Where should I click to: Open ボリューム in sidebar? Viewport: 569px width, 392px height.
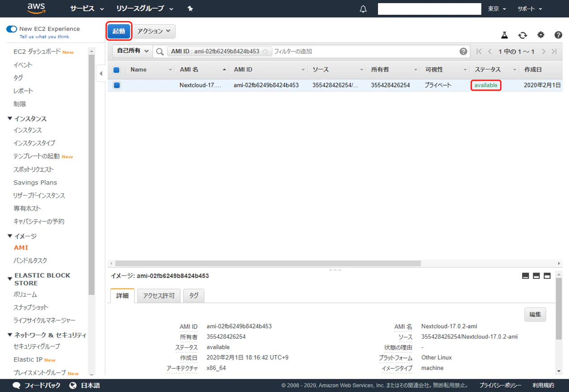(25, 294)
